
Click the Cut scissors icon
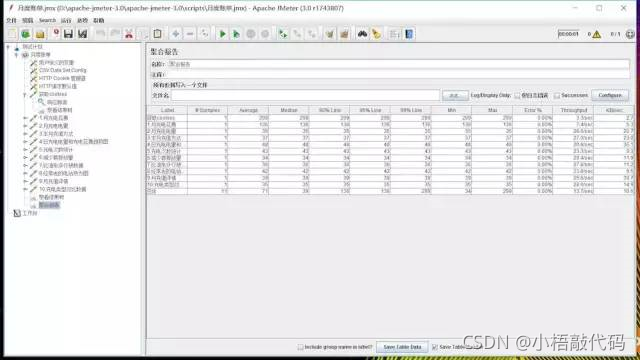tap(129, 34)
